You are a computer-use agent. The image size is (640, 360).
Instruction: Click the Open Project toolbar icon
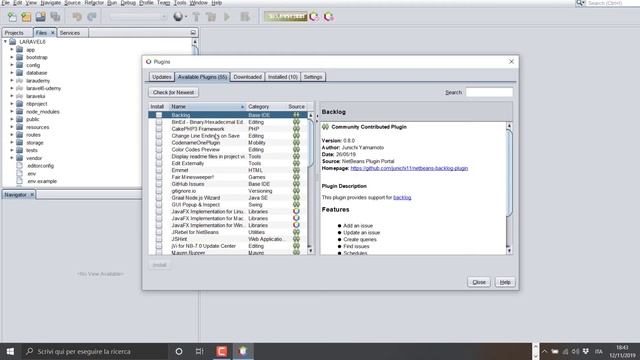click(41, 17)
